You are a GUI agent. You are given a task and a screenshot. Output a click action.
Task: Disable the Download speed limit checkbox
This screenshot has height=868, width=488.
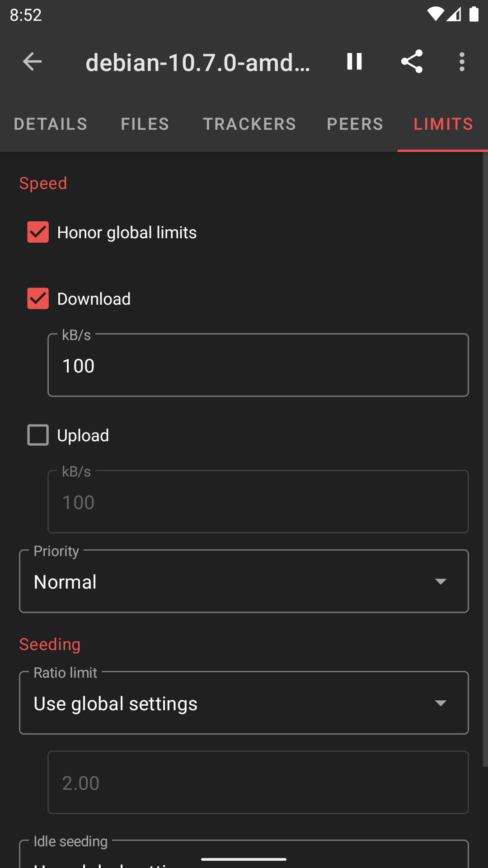click(38, 299)
